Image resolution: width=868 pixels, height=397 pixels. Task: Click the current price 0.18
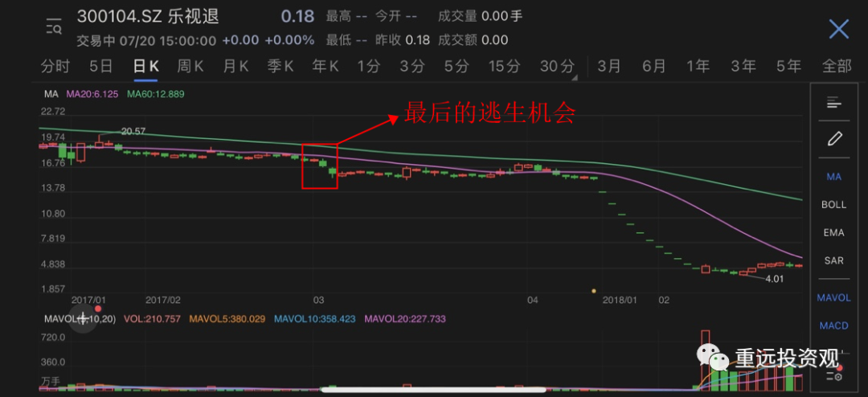click(298, 17)
